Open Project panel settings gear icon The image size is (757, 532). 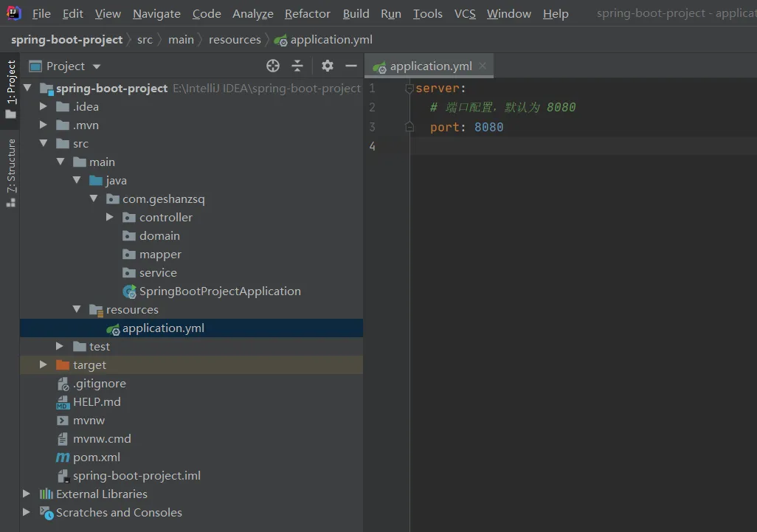point(328,66)
